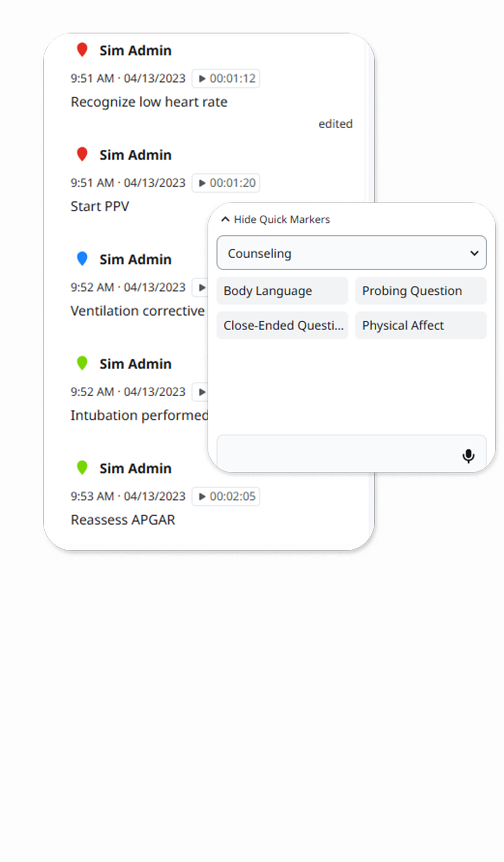
Task: Click the green marker pin above Reassess APGAR
Action: coord(82,467)
